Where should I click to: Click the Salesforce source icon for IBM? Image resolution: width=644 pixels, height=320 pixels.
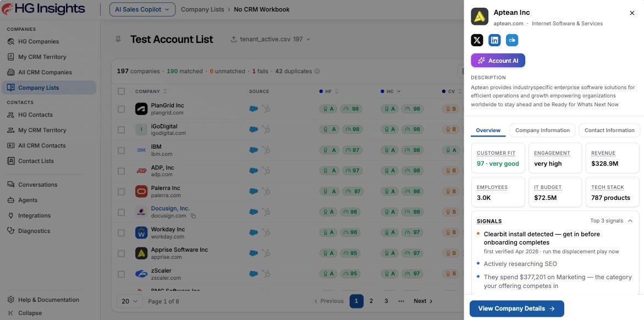pyautogui.click(x=254, y=150)
